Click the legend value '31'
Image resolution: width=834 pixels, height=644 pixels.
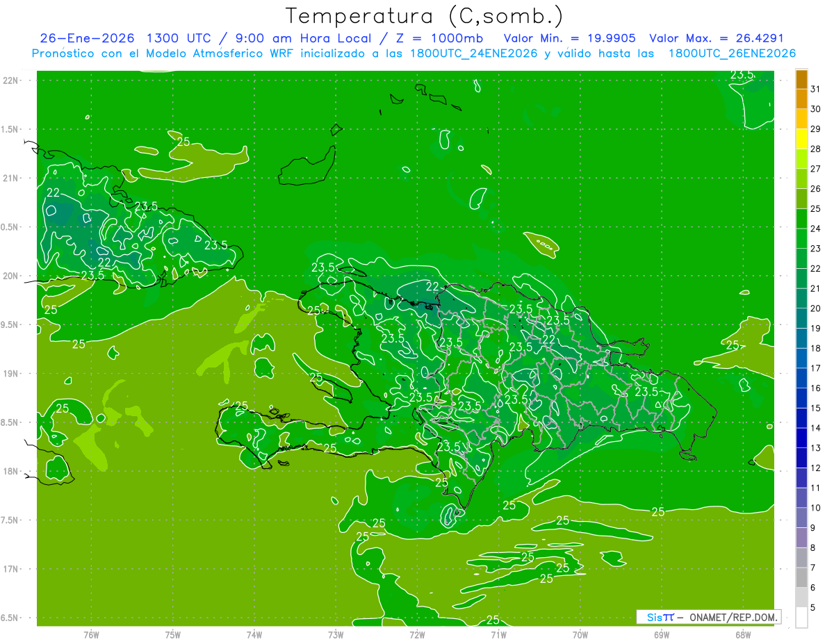[x=816, y=89]
